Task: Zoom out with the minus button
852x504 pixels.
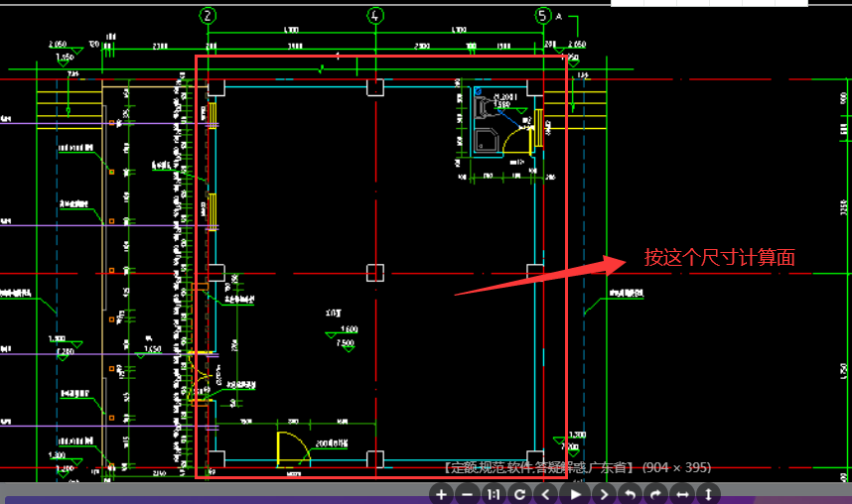Action: (468, 495)
